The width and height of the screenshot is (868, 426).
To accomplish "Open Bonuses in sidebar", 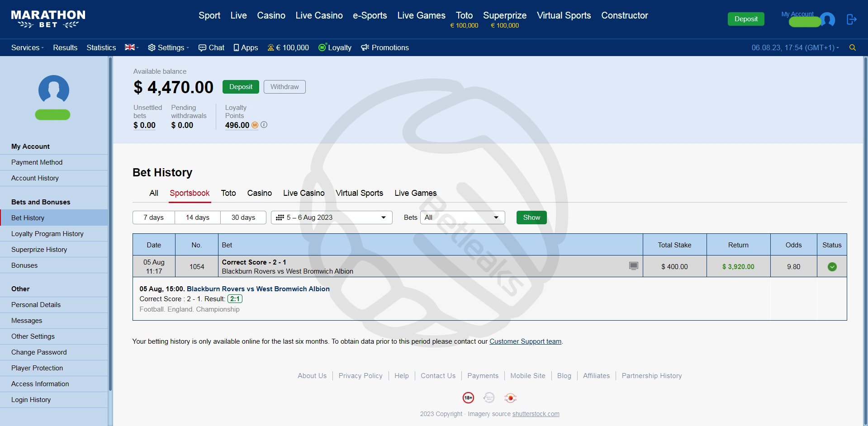I will click(54, 265).
